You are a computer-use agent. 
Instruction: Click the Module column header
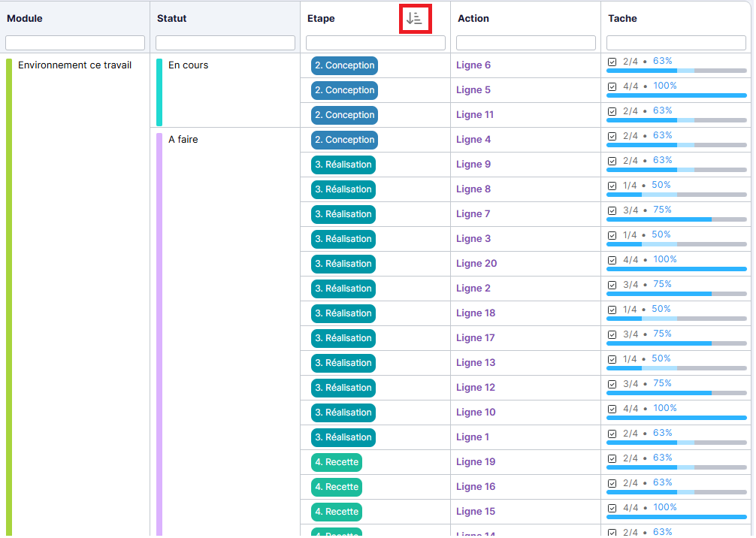point(25,19)
